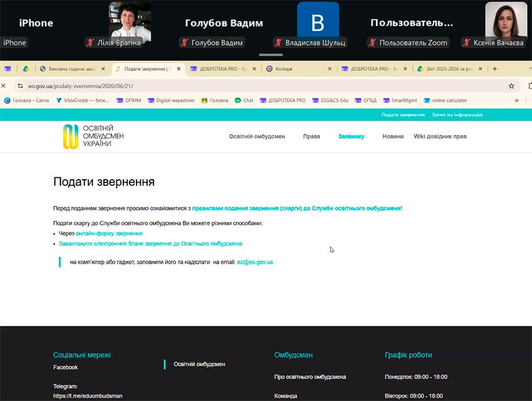
Task: Click the Освітній омбудсмен України logo
Action: [93, 136]
